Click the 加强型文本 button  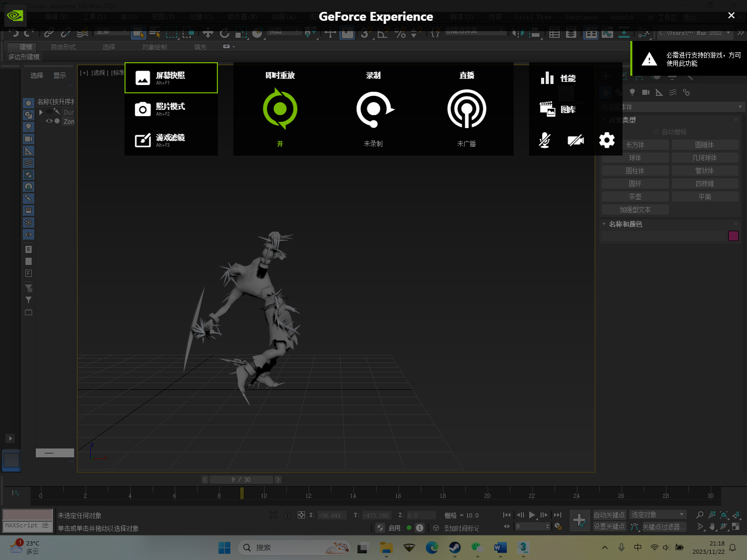(x=635, y=209)
